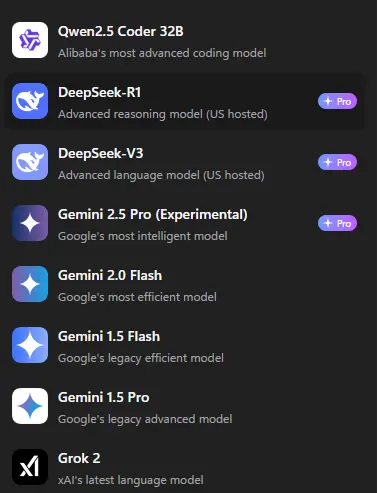Select Qwen2.5 Coder 32B model title

(x=121, y=31)
